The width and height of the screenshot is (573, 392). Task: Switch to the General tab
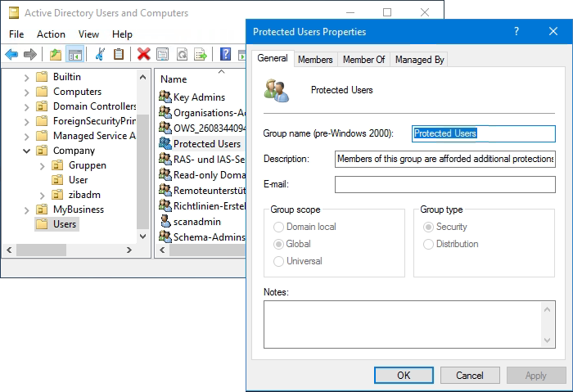(273, 58)
